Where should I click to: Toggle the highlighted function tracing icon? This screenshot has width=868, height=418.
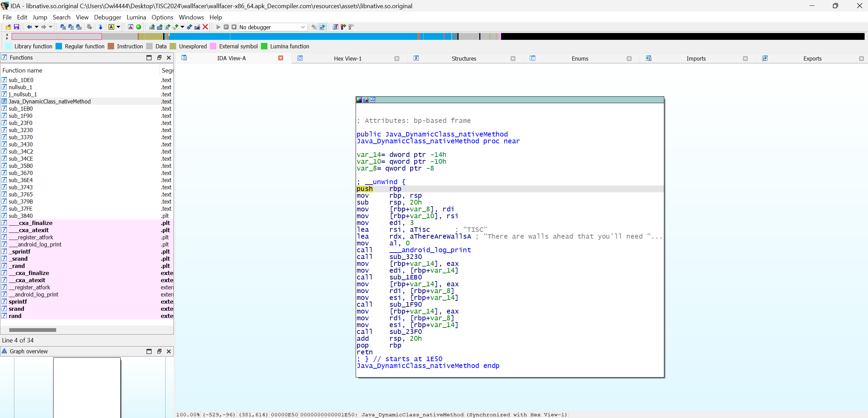(322, 27)
